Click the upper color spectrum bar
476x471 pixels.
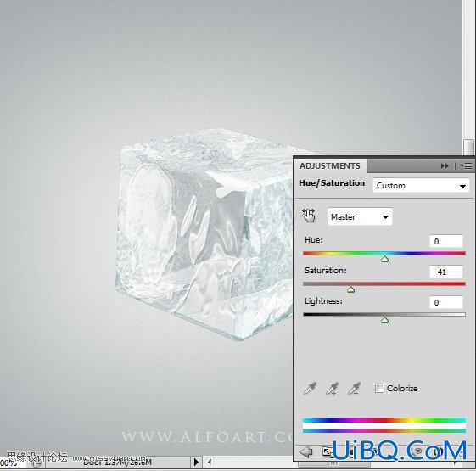click(384, 420)
